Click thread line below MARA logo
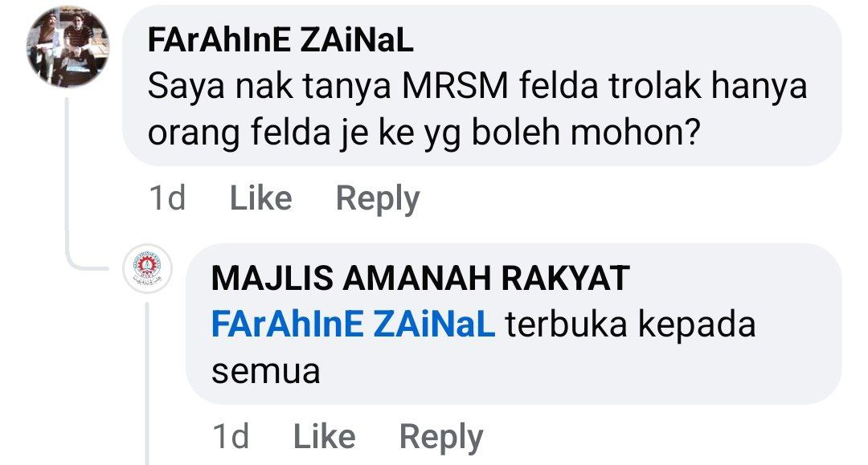This screenshot has width=868, height=465. [x=147, y=383]
